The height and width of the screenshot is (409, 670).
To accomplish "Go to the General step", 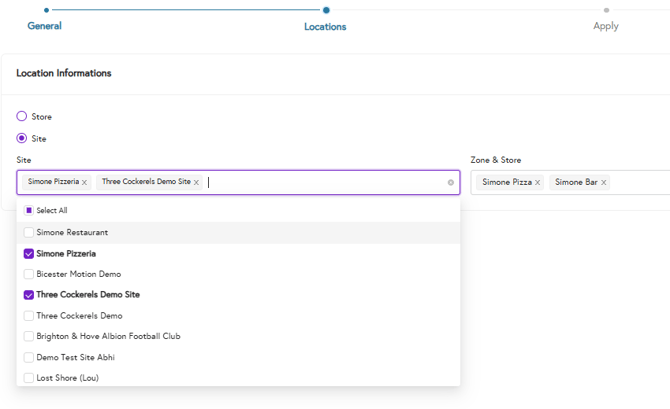I will point(45,25).
